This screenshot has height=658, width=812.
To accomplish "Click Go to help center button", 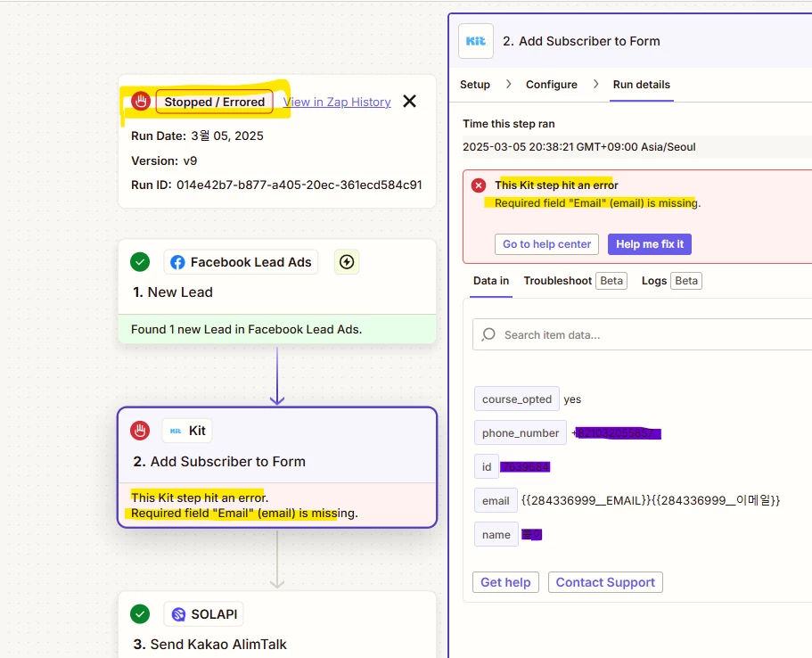I will coord(547,244).
